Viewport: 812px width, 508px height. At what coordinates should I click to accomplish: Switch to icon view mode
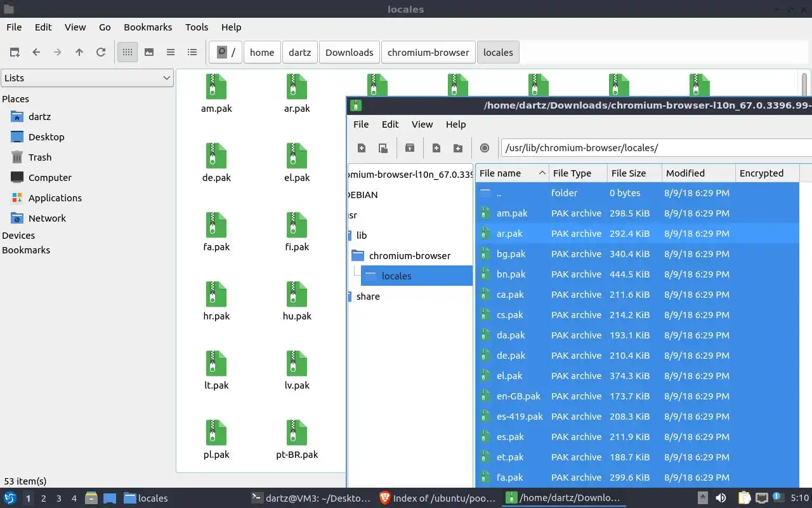(128, 52)
